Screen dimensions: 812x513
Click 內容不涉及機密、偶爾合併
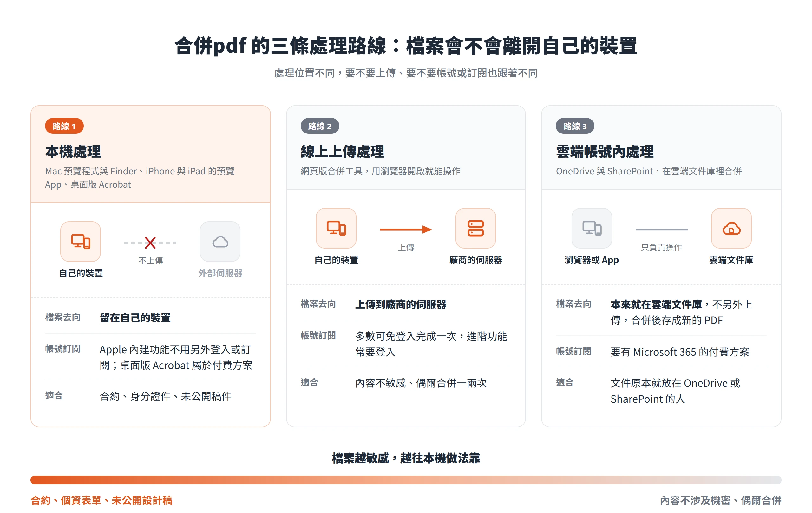coord(721,500)
